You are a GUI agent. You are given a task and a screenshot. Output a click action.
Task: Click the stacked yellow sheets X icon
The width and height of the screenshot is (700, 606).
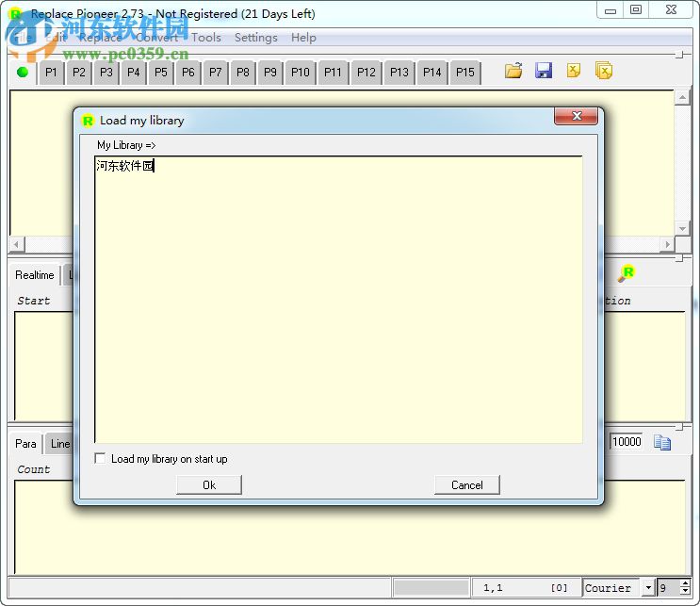(604, 71)
